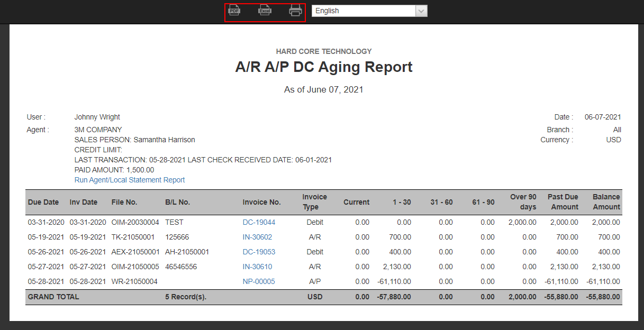
Task: Open invoice IN-30610
Action: (x=257, y=267)
